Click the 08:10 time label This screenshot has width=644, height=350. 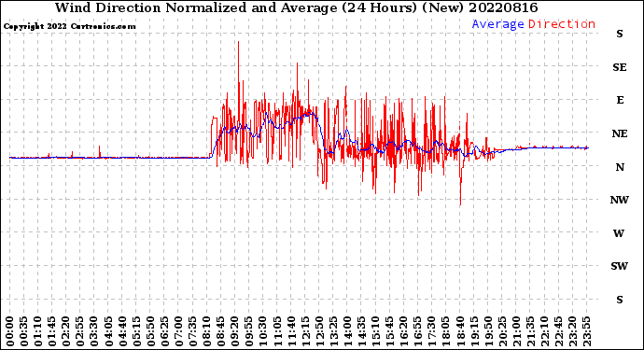pyautogui.click(x=206, y=331)
